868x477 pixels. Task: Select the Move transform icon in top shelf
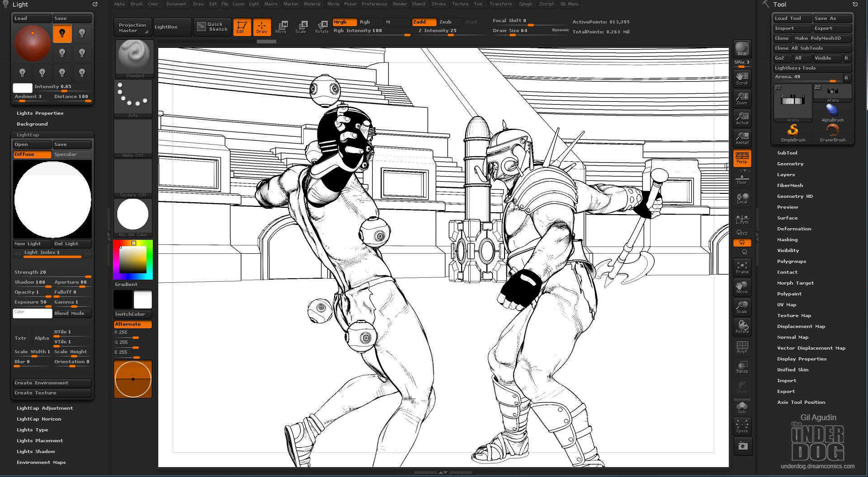[x=281, y=27]
